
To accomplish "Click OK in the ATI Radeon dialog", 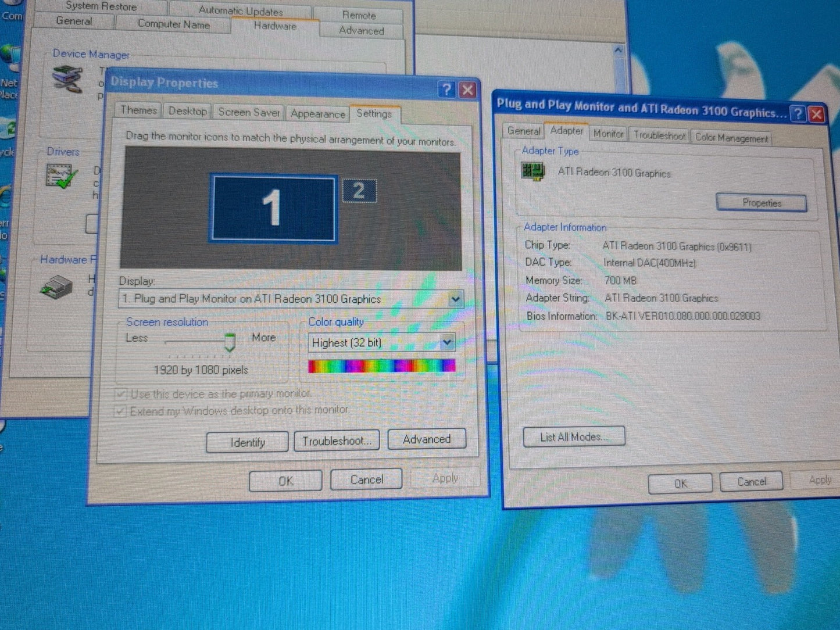I will click(680, 483).
